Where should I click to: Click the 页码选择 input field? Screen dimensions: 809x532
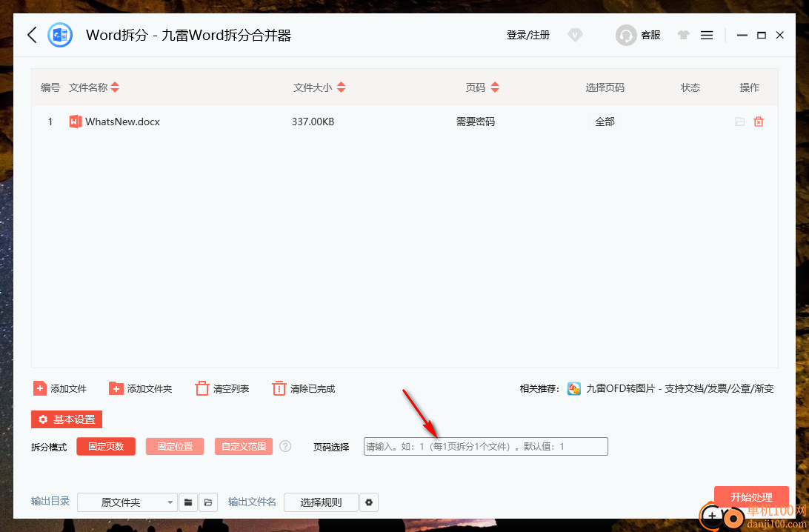pos(485,446)
